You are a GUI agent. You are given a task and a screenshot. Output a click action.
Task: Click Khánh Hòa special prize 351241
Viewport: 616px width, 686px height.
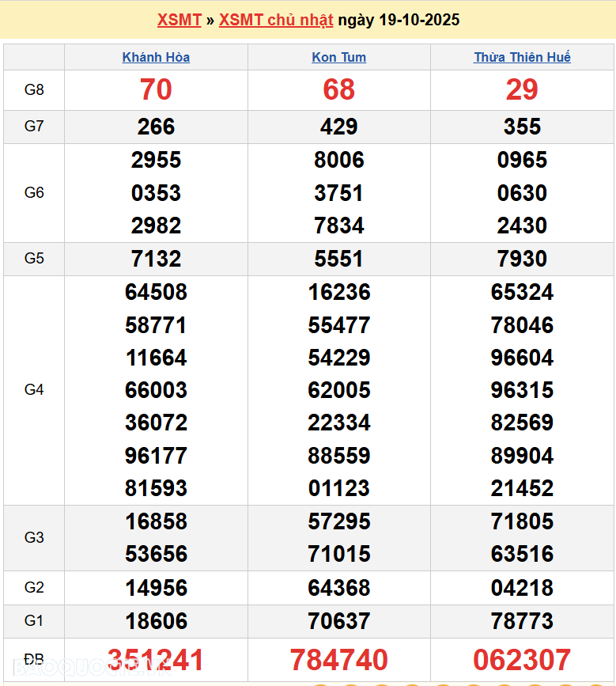[x=156, y=660]
